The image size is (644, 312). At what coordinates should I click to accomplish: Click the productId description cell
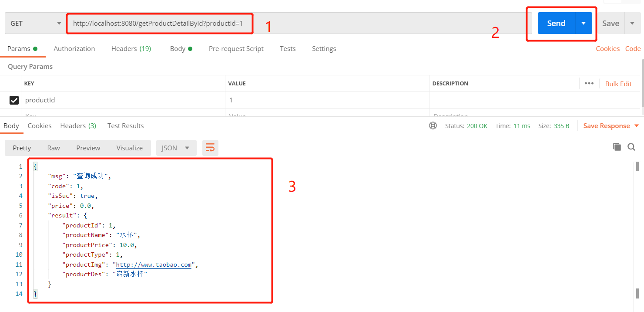click(534, 100)
